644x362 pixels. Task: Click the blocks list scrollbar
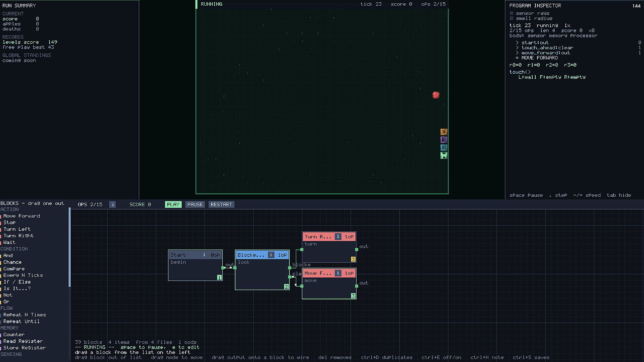click(x=69, y=247)
